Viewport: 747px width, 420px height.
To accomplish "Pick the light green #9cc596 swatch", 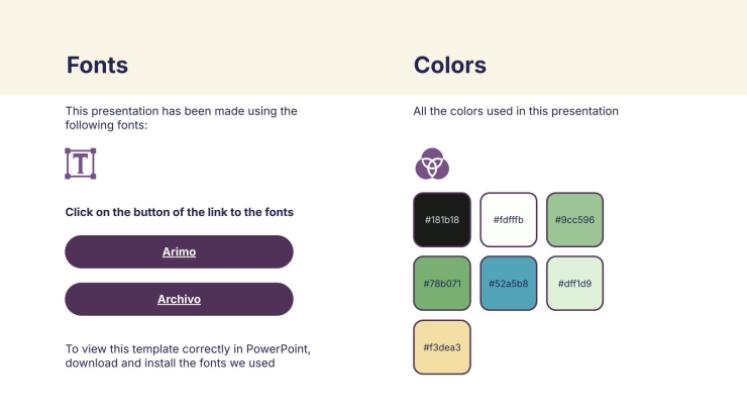I will click(575, 219).
